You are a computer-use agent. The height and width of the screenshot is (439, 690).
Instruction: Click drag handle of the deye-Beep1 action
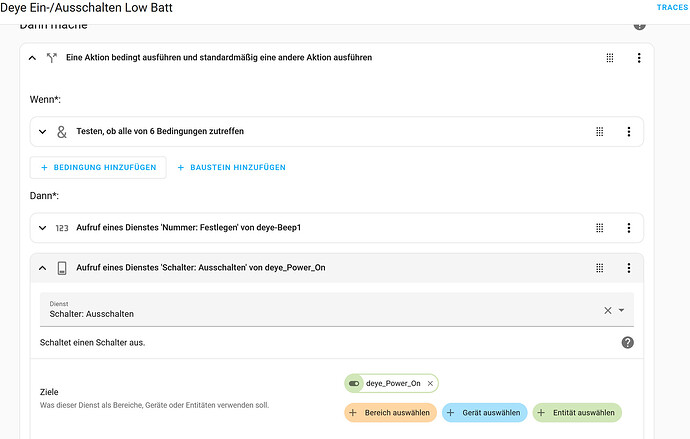click(x=600, y=227)
